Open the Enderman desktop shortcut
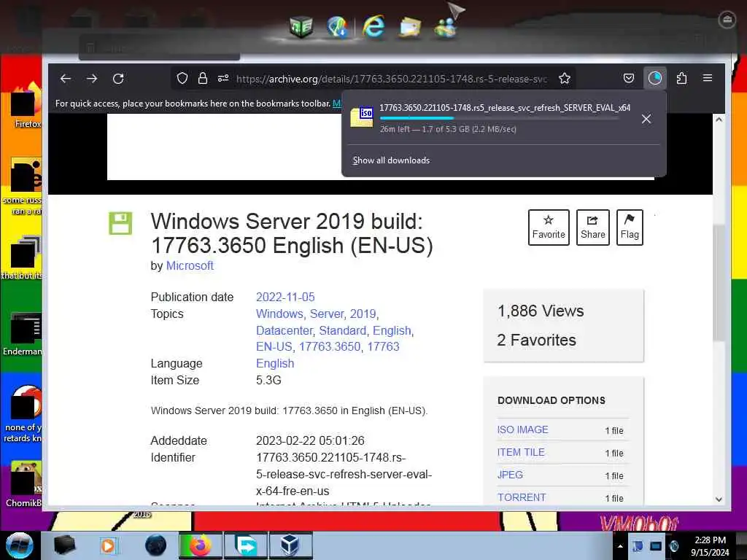The height and width of the screenshot is (560, 747). point(23,334)
